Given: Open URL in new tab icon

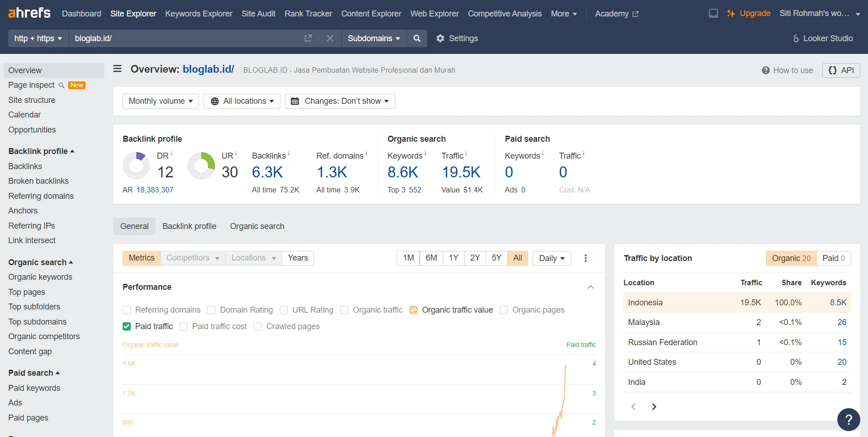Looking at the screenshot, I should (308, 38).
